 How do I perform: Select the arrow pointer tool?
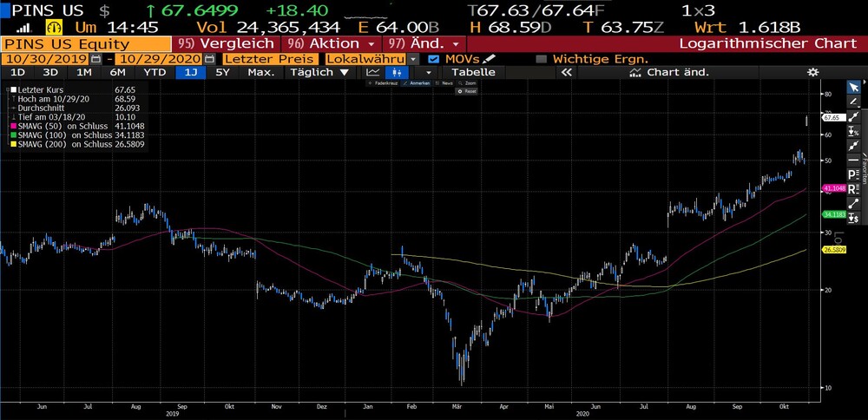[853, 88]
